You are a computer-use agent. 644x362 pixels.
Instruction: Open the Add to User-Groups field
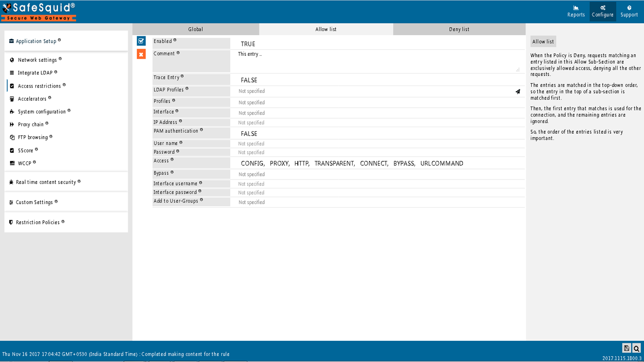click(x=377, y=202)
